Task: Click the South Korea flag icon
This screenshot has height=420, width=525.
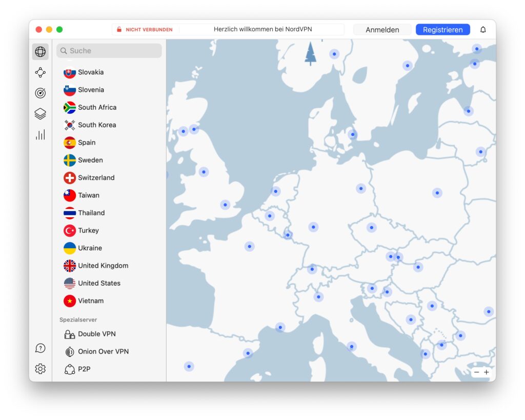Action: 70,125
